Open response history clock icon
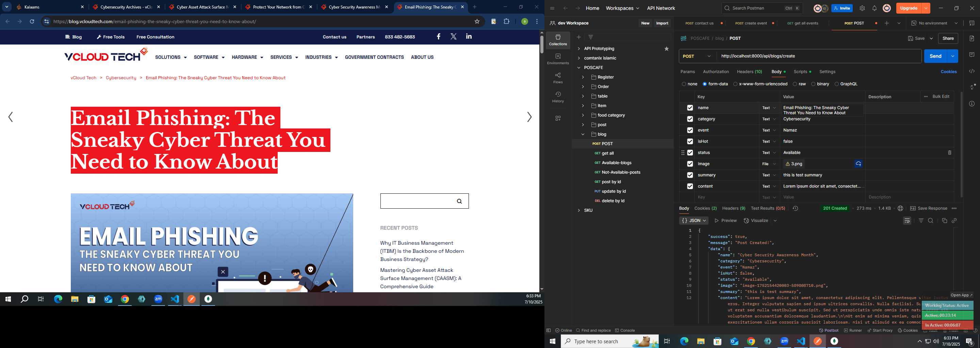Image resolution: width=980 pixels, height=348 pixels. point(795,208)
